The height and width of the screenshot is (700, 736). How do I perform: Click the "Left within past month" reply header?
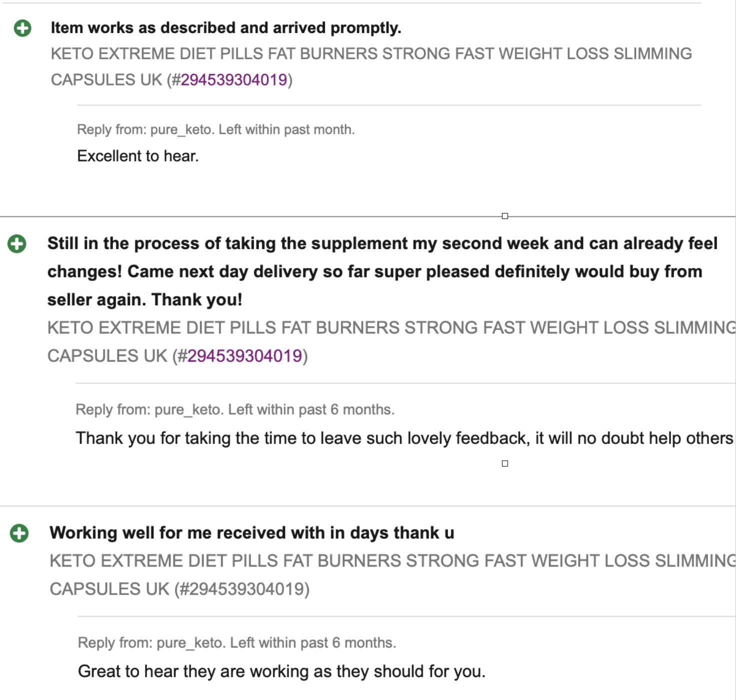click(x=215, y=129)
